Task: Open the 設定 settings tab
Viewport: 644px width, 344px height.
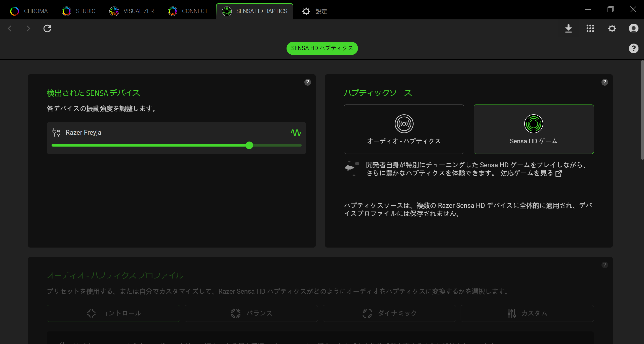Action: 314,11
